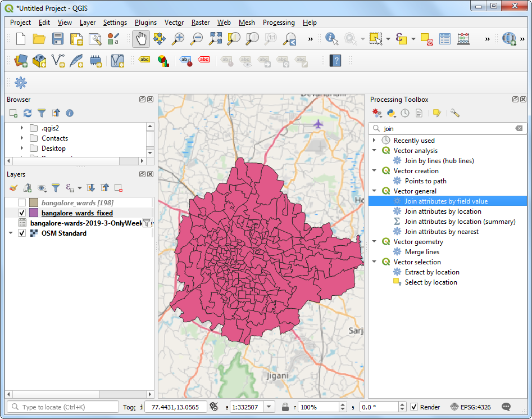532x419 pixels.
Task: Click Remove Layer icon in Layers panel
Action: 119,188
